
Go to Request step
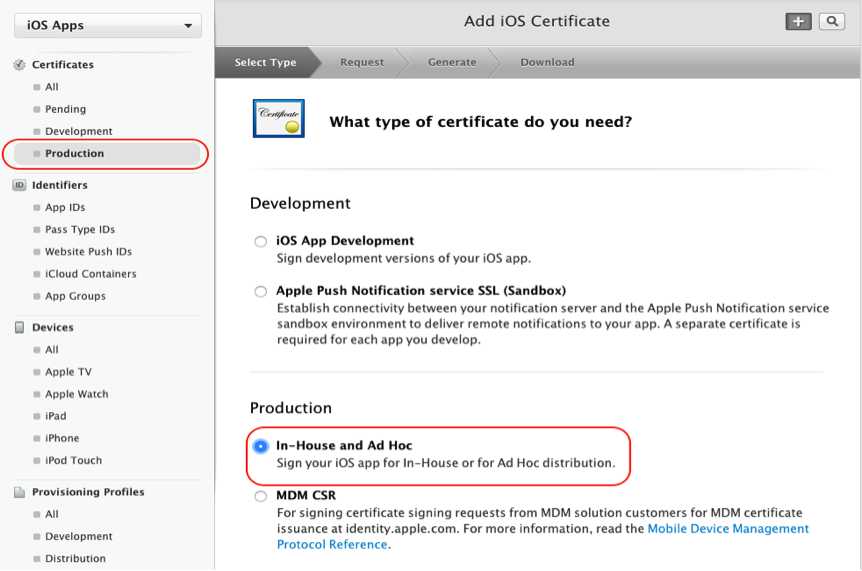[x=362, y=63]
